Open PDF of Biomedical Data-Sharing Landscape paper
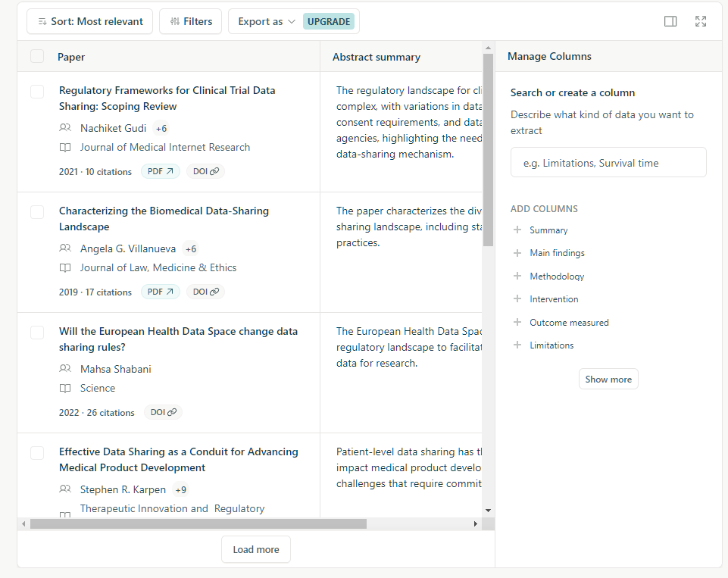Viewport: 728px width, 578px height. click(x=160, y=292)
